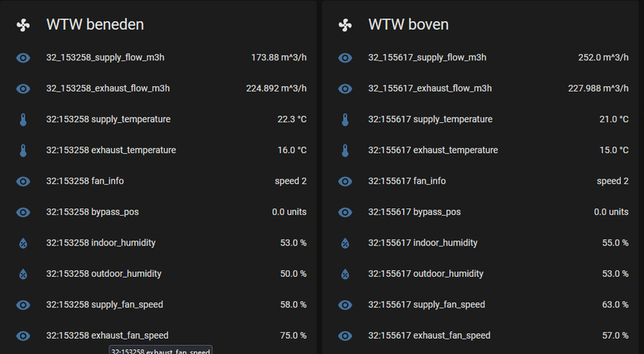
Task: Open 32:153258 exhaust_fan_speed entity row
Action: (107, 335)
